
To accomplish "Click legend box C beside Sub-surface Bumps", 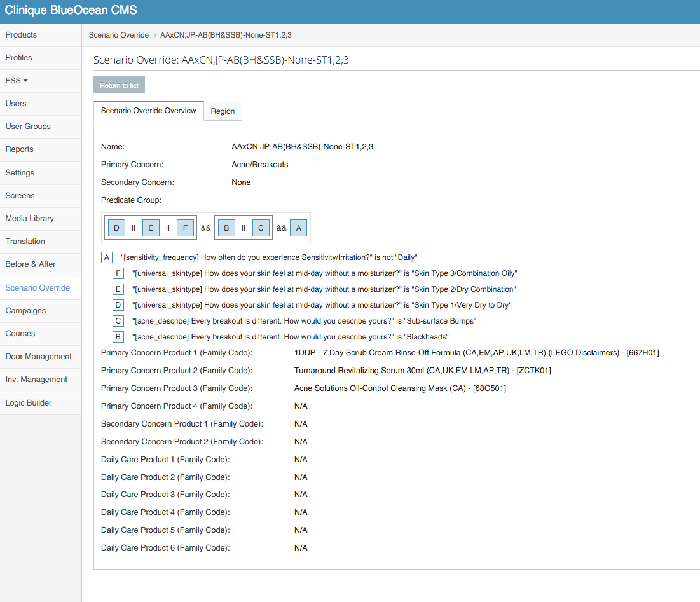I will 118,321.
